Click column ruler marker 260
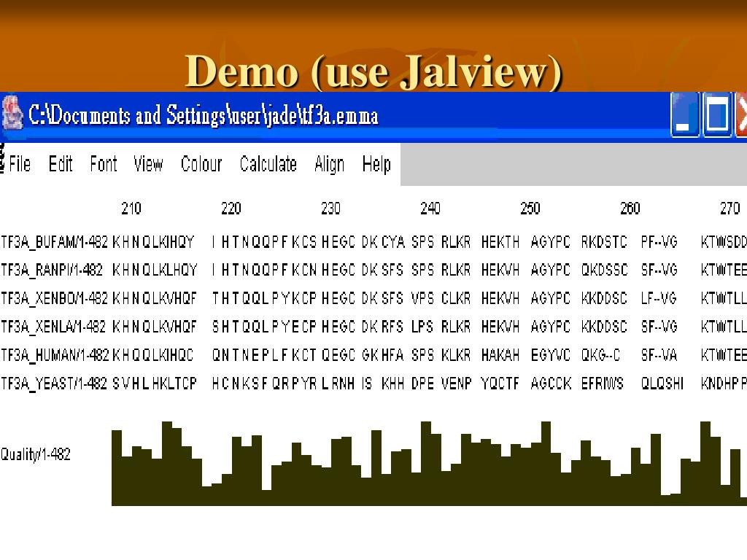This screenshot has width=747, height=560. click(630, 208)
